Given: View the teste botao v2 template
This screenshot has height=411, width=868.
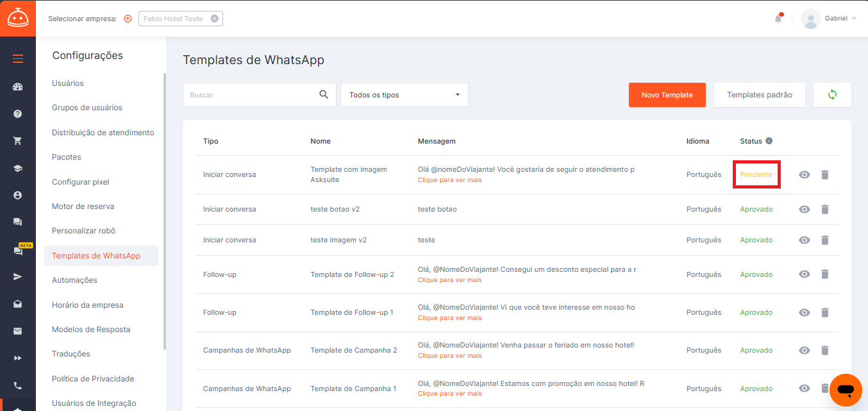Looking at the screenshot, I should click(805, 209).
